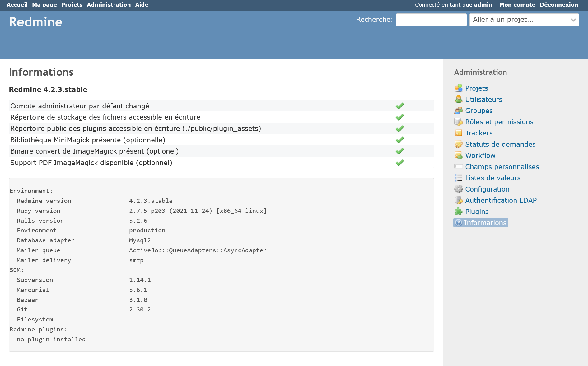Click the Déconnexion link
The image size is (588, 366).
coord(559,5)
